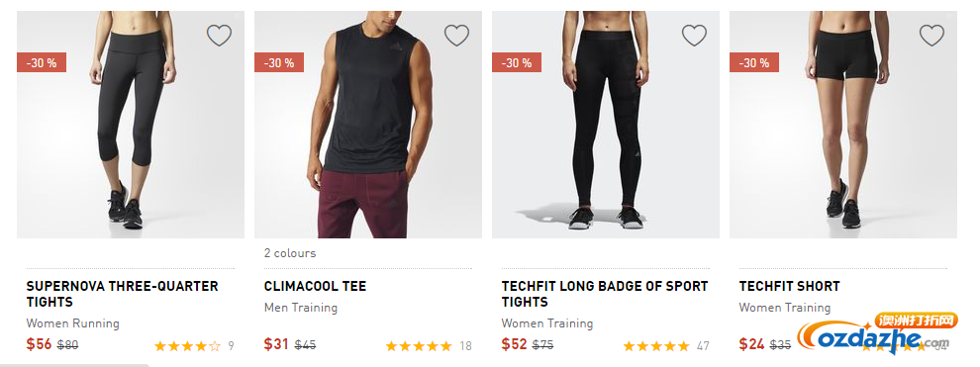This screenshot has height=367, width=980.
Task: Open the Climacool Tee product title
Action: click(x=315, y=287)
